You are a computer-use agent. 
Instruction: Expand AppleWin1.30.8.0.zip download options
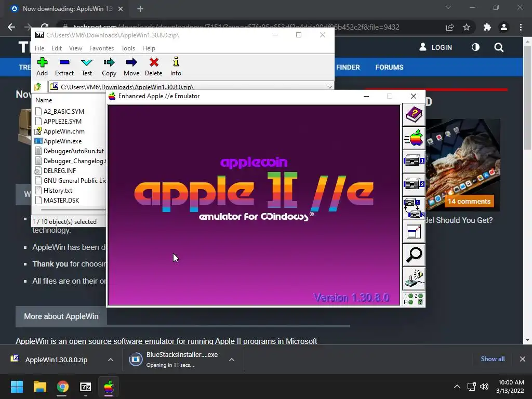pos(111,360)
